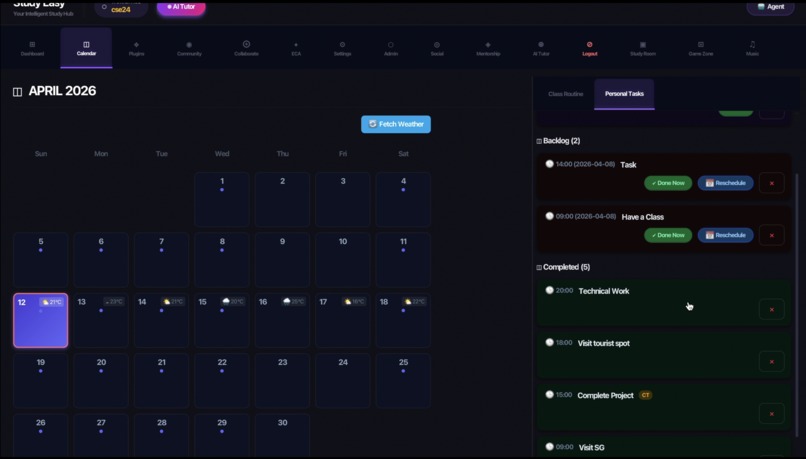
Task: Click the Have a Class task title
Action: pyautogui.click(x=643, y=217)
